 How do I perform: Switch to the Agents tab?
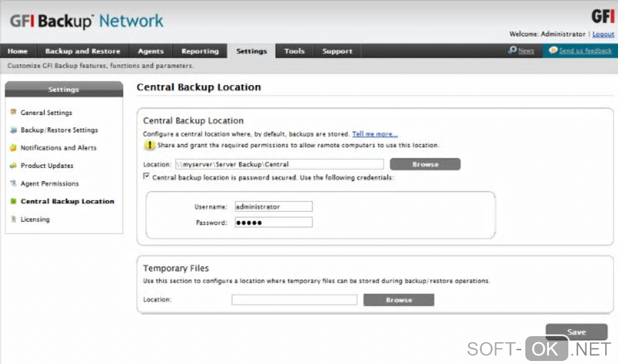pyautogui.click(x=150, y=51)
